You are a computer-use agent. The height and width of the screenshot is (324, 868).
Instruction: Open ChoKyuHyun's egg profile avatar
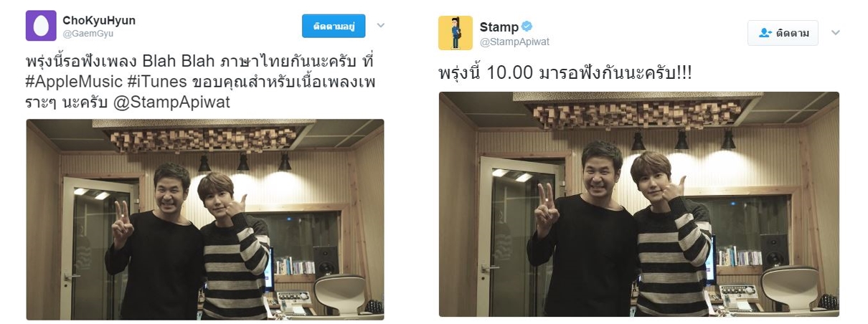41,26
